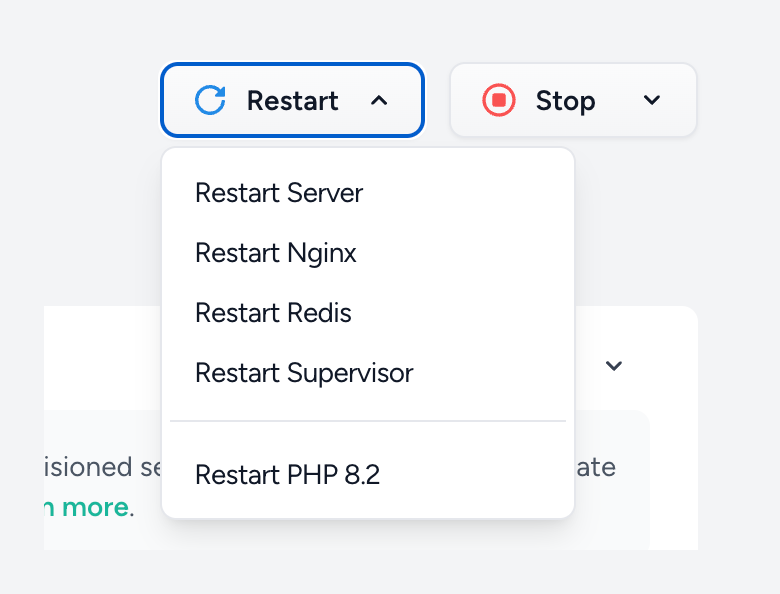Screen dimensions: 780x594
Task: Click the '8.2' version text in the menu
Action: click(360, 474)
